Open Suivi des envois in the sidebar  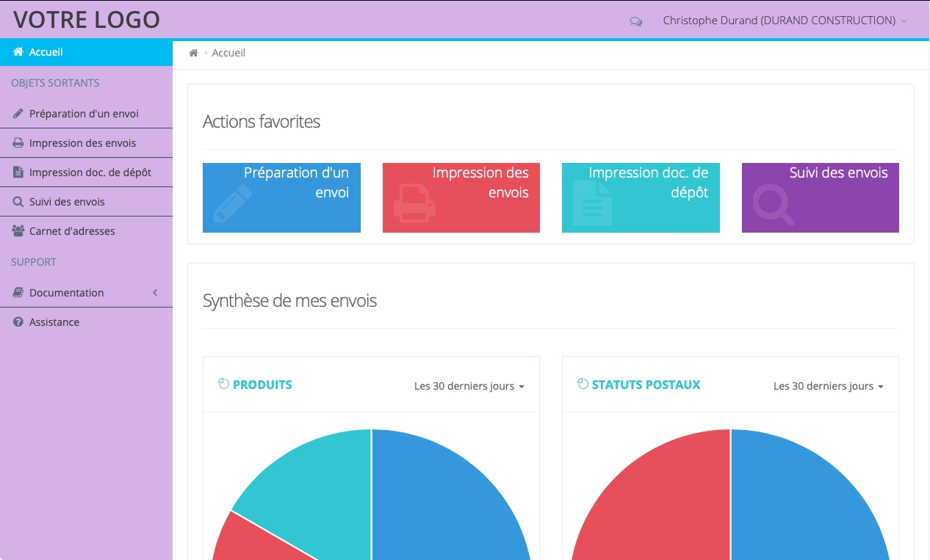86,202
